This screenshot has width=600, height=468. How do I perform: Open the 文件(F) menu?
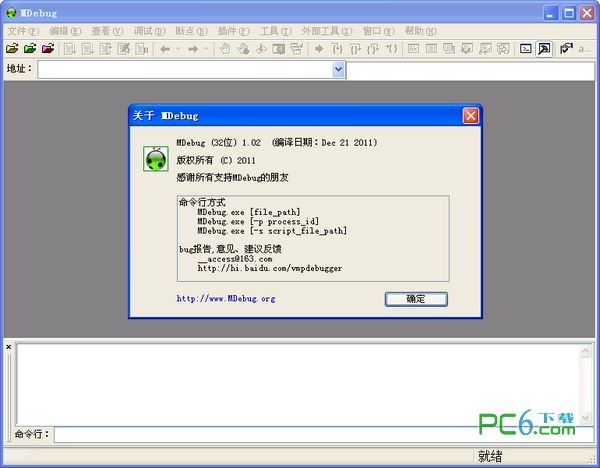pos(24,31)
